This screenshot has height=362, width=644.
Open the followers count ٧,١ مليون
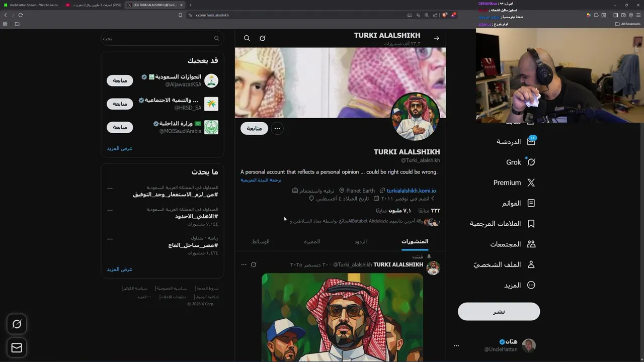(393, 211)
